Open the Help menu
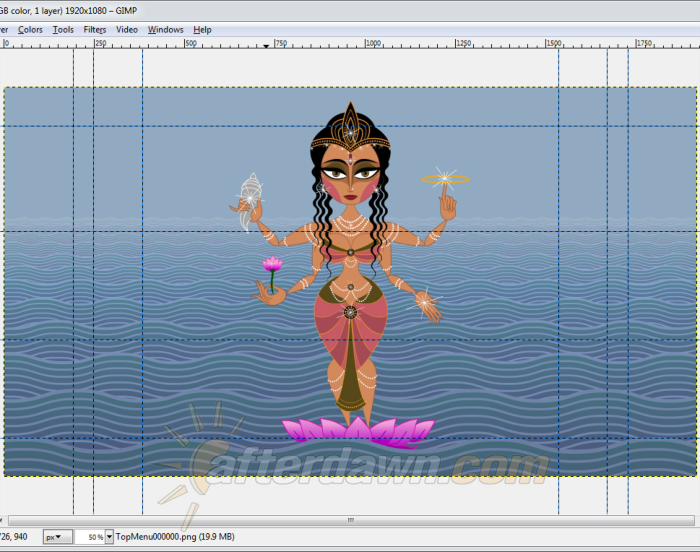Image resolution: width=700 pixels, height=552 pixels. click(202, 30)
